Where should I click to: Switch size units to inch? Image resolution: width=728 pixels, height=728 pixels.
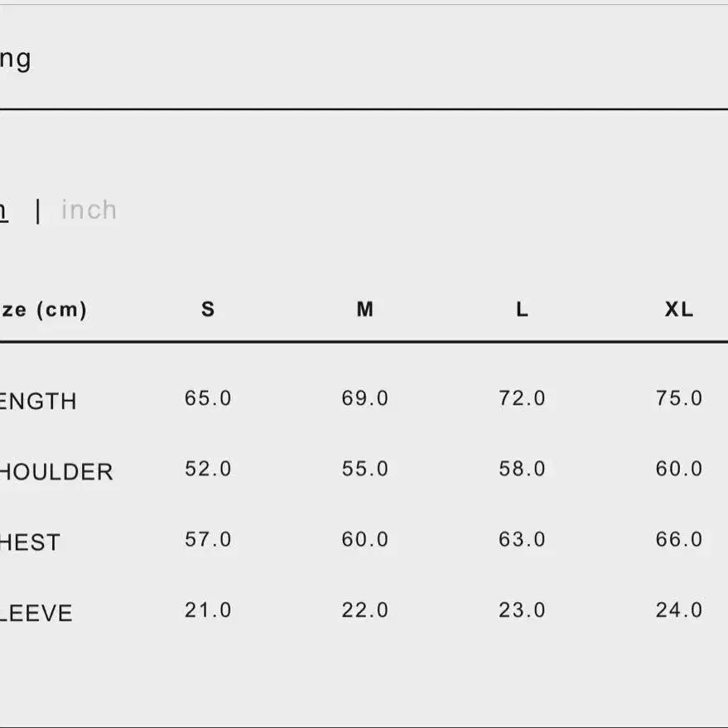(x=89, y=210)
